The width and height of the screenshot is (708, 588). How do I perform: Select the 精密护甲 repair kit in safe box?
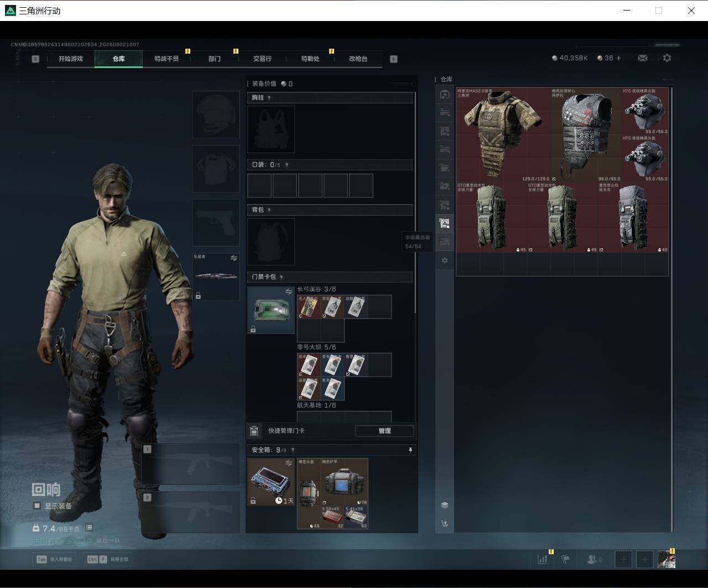coord(345,482)
